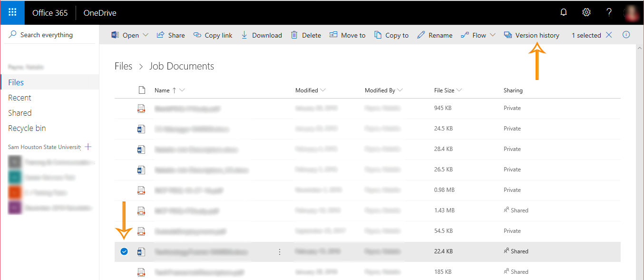Click the search everything field
644x280 pixels.
click(x=48, y=34)
